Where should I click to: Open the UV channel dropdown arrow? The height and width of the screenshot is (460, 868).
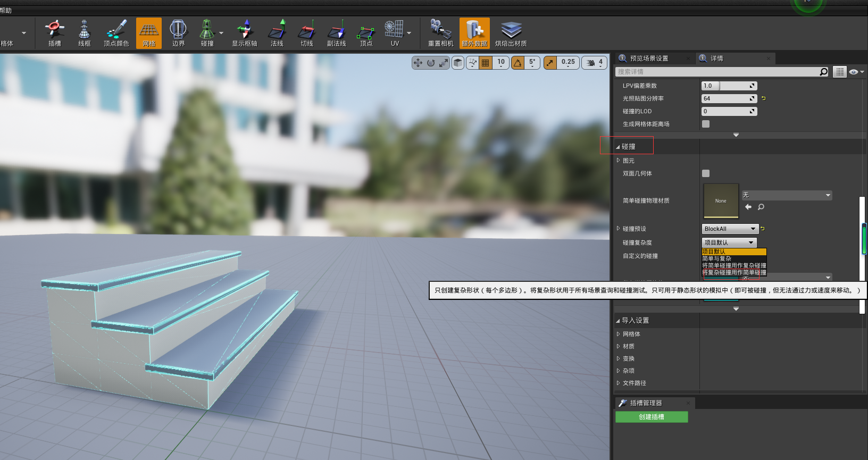409,33
